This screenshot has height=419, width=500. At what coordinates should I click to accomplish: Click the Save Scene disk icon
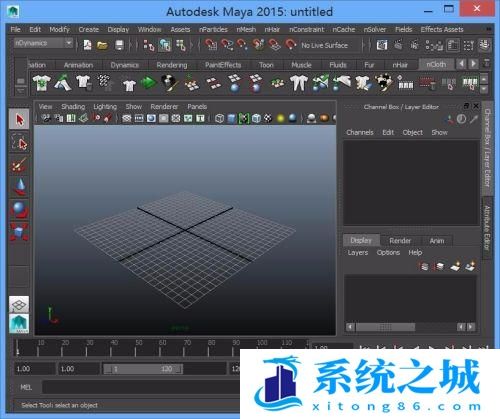tap(119, 45)
